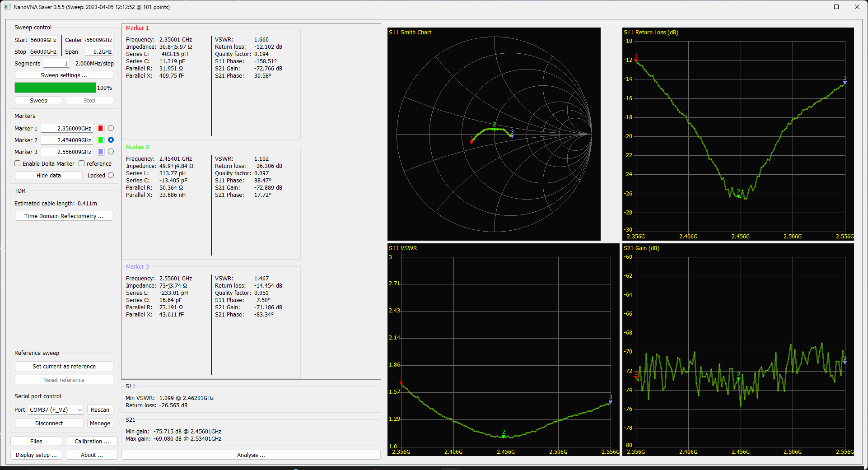Click the Hide data button
Image resolution: width=868 pixels, height=470 pixels.
click(49, 175)
